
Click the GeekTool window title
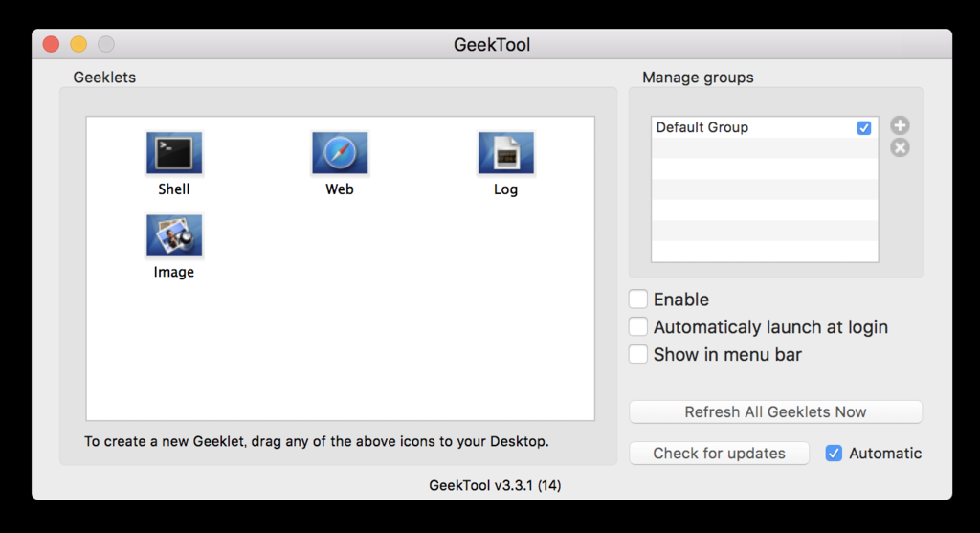point(492,45)
